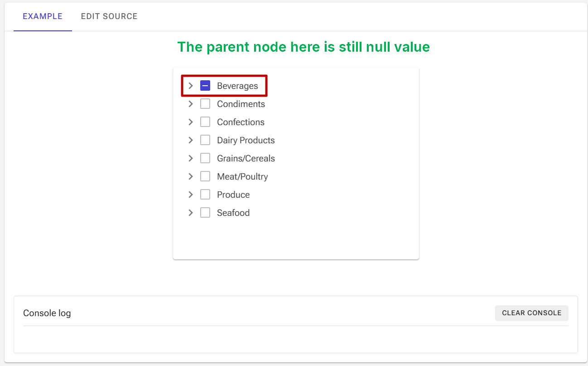Check the Beverages indeterminate checkbox

205,85
